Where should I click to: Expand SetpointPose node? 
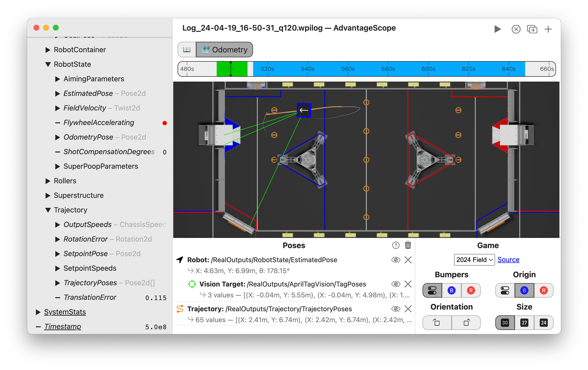[x=58, y=254]
